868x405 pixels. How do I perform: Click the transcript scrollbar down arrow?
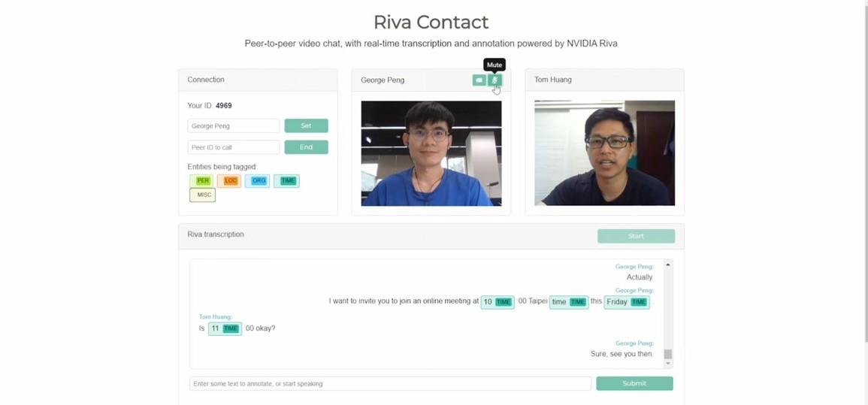[668, 364]
